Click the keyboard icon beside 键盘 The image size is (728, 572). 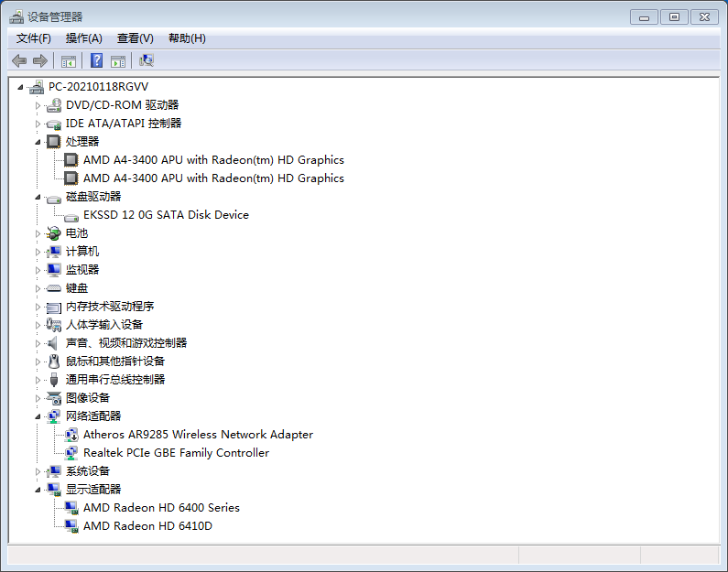click(x=54, y=288)
